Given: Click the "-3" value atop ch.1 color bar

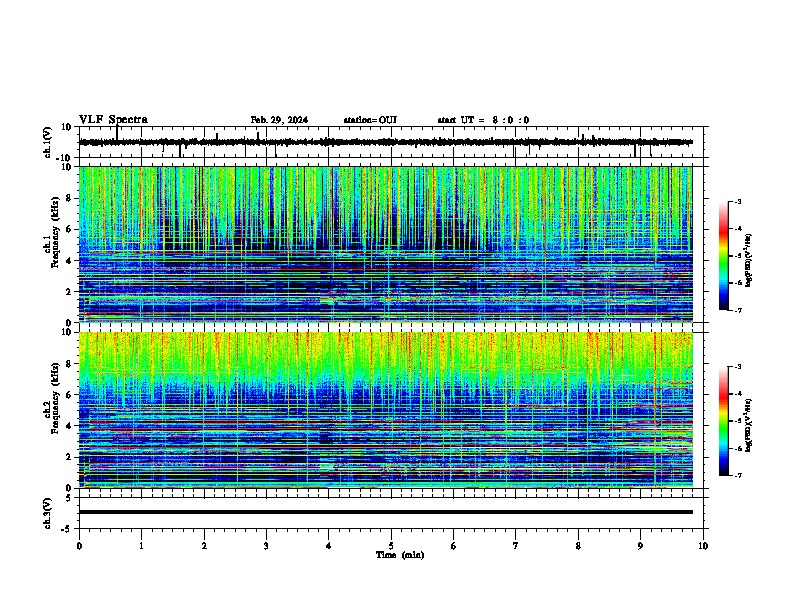Looking at the screenshot, I should [x=737, y=201].
